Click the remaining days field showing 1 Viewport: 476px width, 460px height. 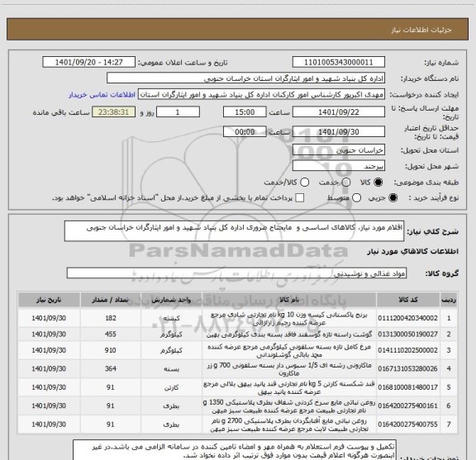(178, 112)
